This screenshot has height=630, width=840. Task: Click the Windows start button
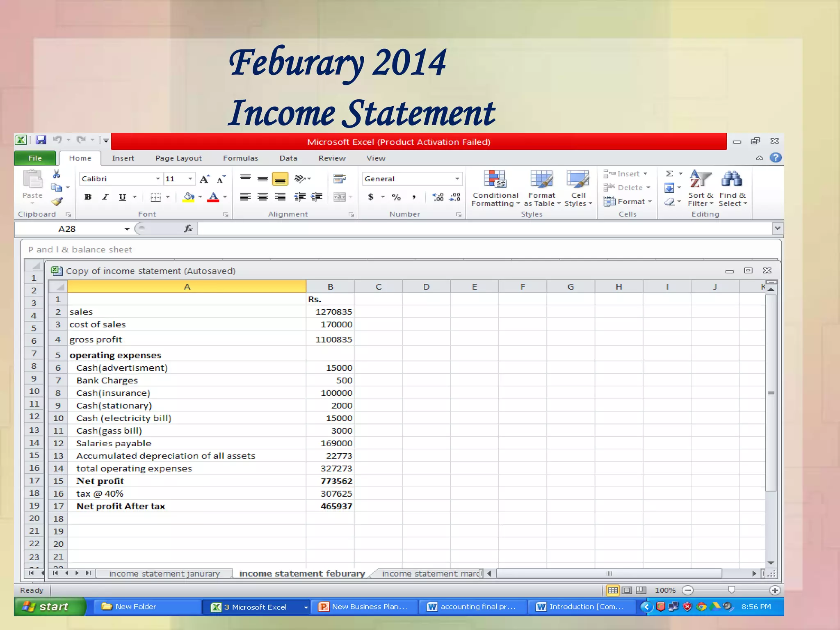(x=50, y=607)
